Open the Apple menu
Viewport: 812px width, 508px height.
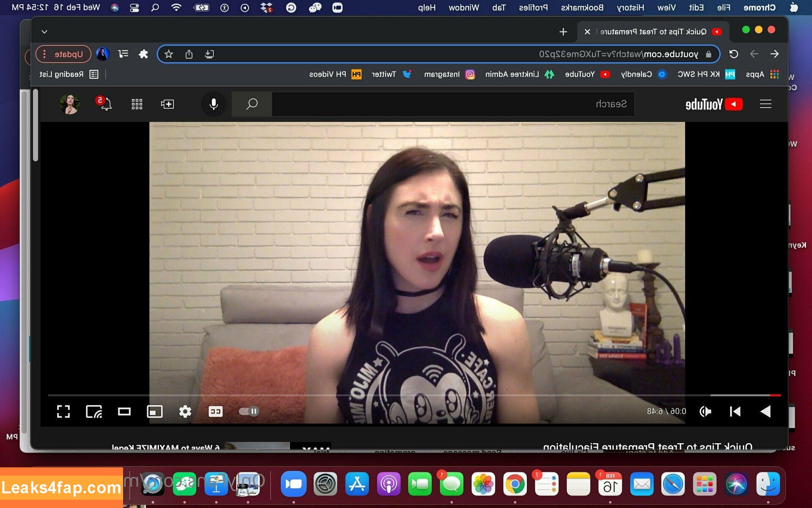pos(794,8)
